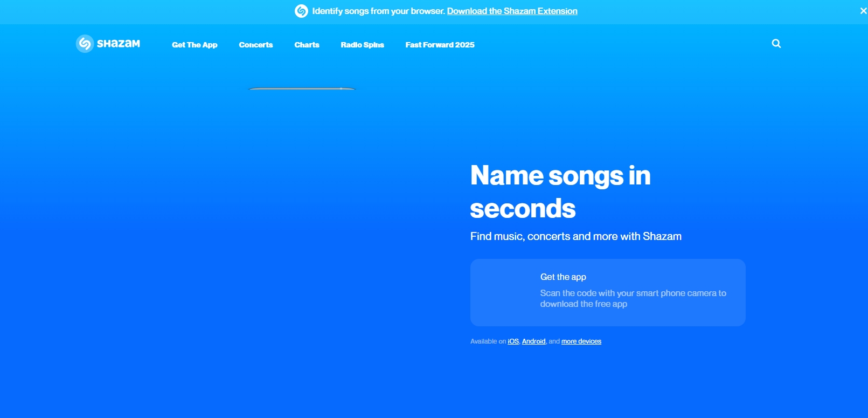Open the search magnifier icon
Viewport: 868px width, 418px height.
(x=776, y=44)
